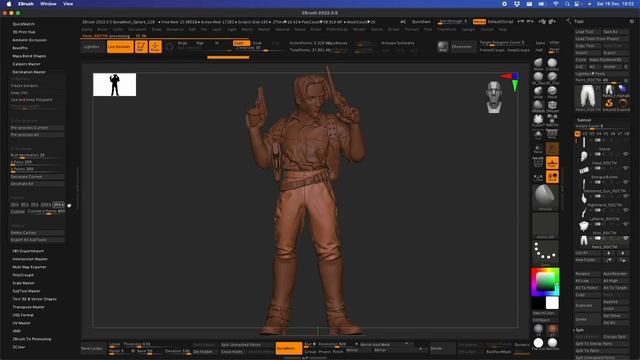
Task: Collapse the Decimation Master section
Action: tap(29, 72)
